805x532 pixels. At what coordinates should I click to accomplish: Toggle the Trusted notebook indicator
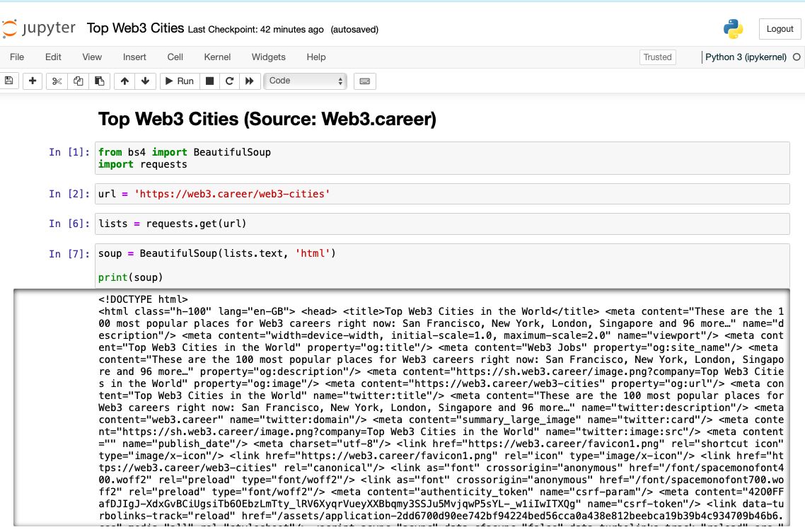point(657,57)
